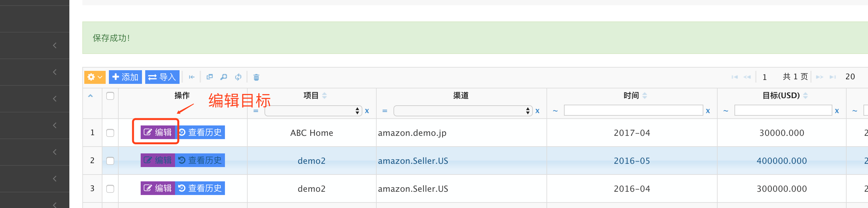
Task: Click the collapse-to-left arrow toolbar icon
Action: (x=192, y=77)
